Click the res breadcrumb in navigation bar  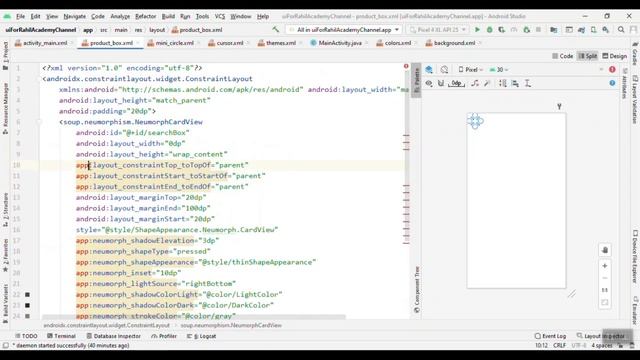pyautogui.click(x=138, y=30)
